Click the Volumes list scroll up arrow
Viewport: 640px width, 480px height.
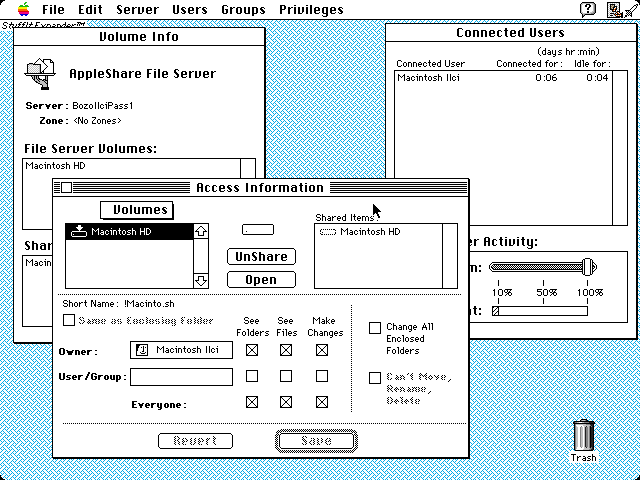point(201,231)
